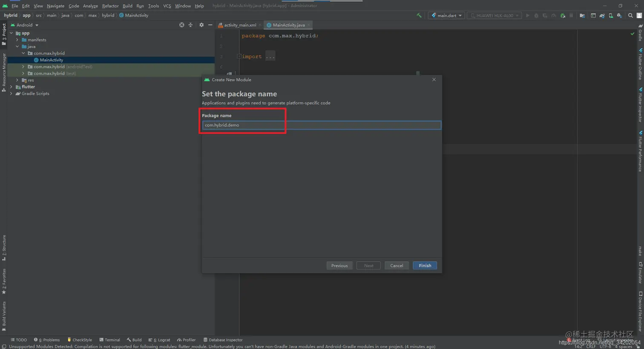
Task: Click the account avatar icon in toolbar
Action: [x=639, y=15]
